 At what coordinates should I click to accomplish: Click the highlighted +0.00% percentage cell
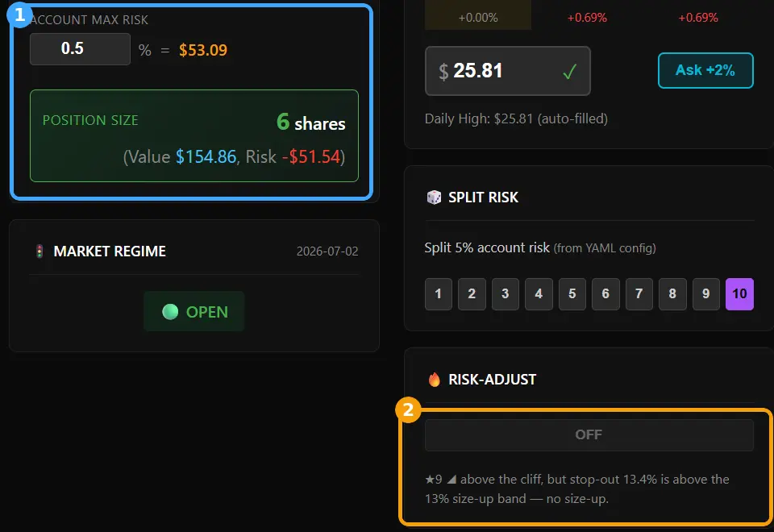click(x=478, y=15)
